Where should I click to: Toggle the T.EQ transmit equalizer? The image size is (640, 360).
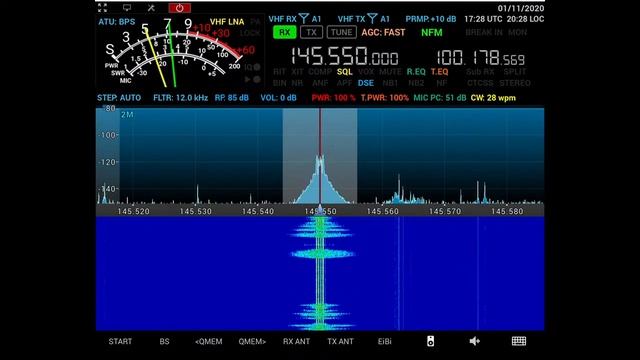click(439, 72)
